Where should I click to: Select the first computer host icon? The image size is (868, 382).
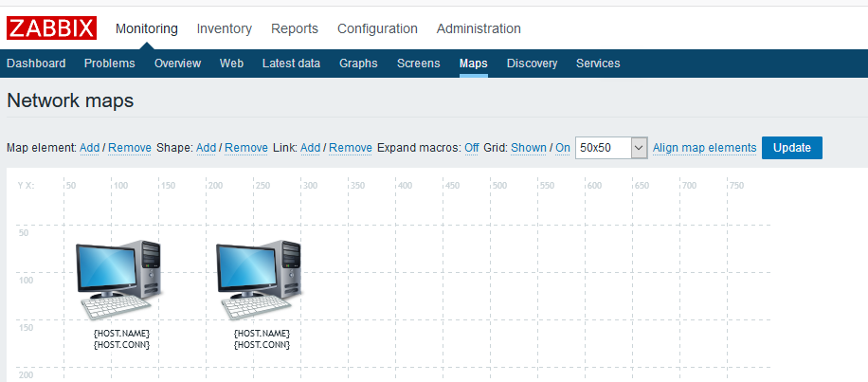click(x=118, y=281)
